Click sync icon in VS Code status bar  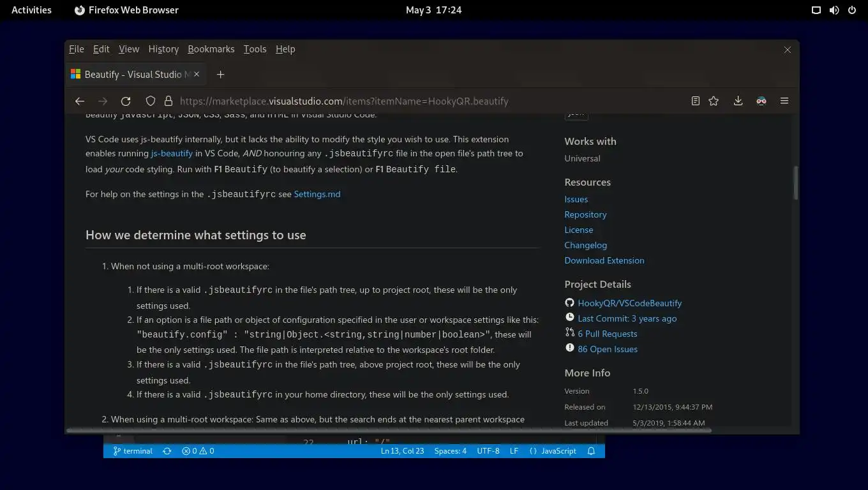(167, 451)
